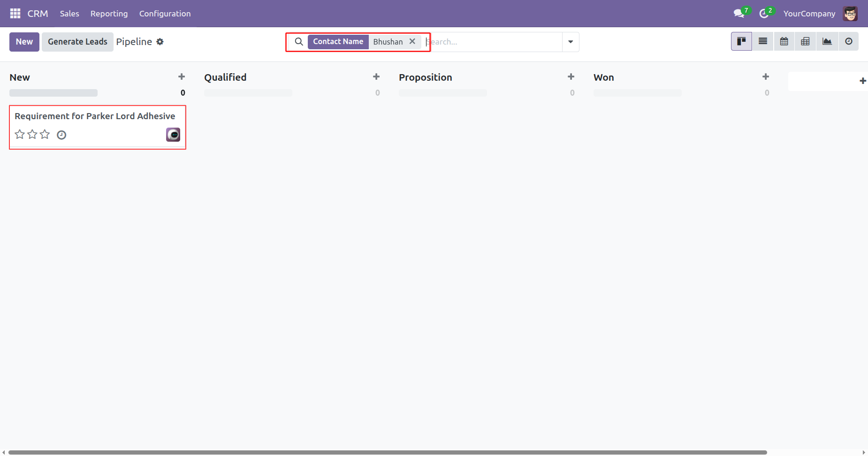
Task: Quick add a lead in New stage
Action: (x=182, y=76)
